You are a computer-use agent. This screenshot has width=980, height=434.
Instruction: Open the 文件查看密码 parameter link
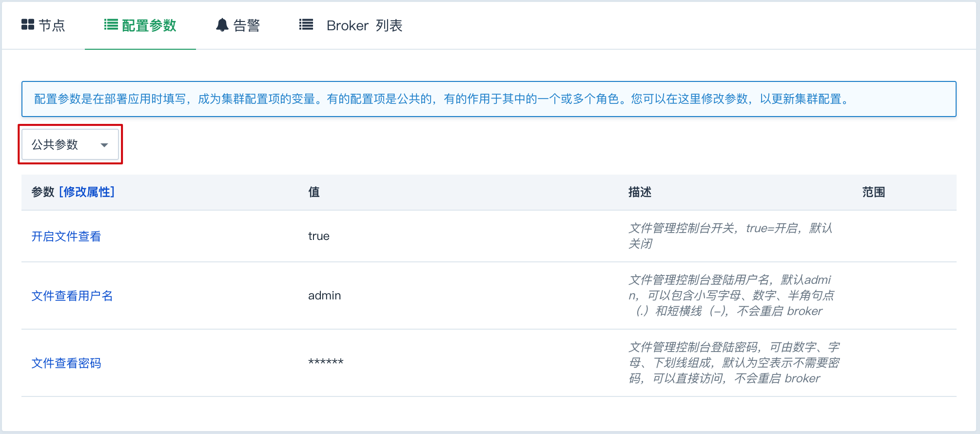click(66, 363)
